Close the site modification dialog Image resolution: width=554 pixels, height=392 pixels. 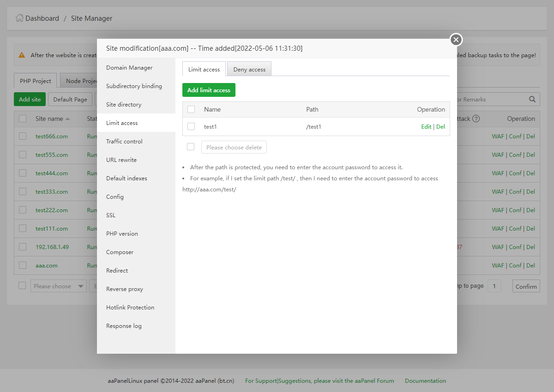tap(456, 40)
